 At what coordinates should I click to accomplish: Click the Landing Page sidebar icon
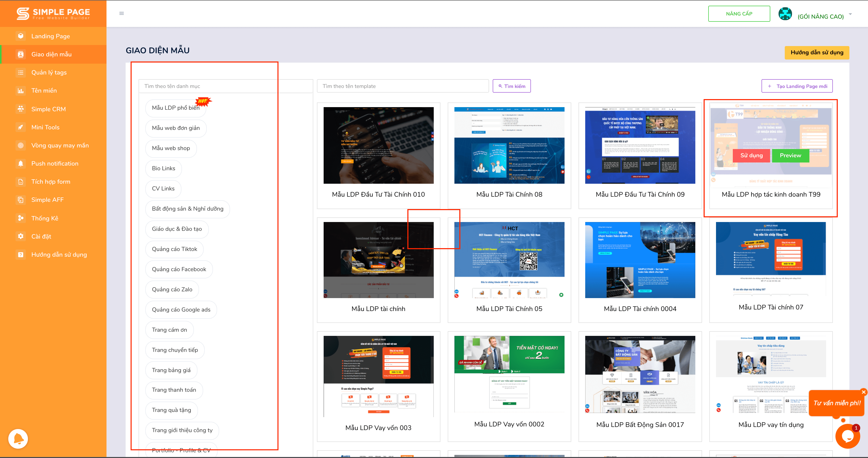[x=21, y=36]
